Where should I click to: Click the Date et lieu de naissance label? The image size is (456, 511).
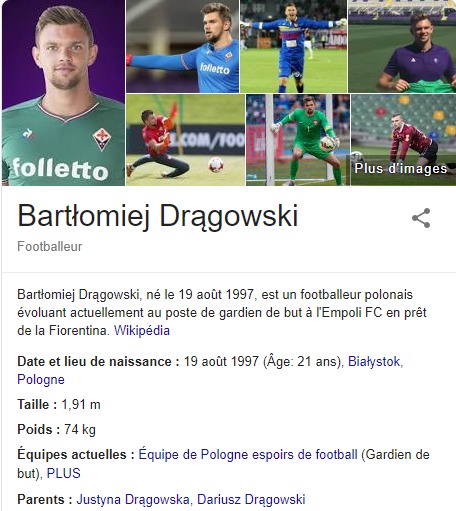point(99,361)
